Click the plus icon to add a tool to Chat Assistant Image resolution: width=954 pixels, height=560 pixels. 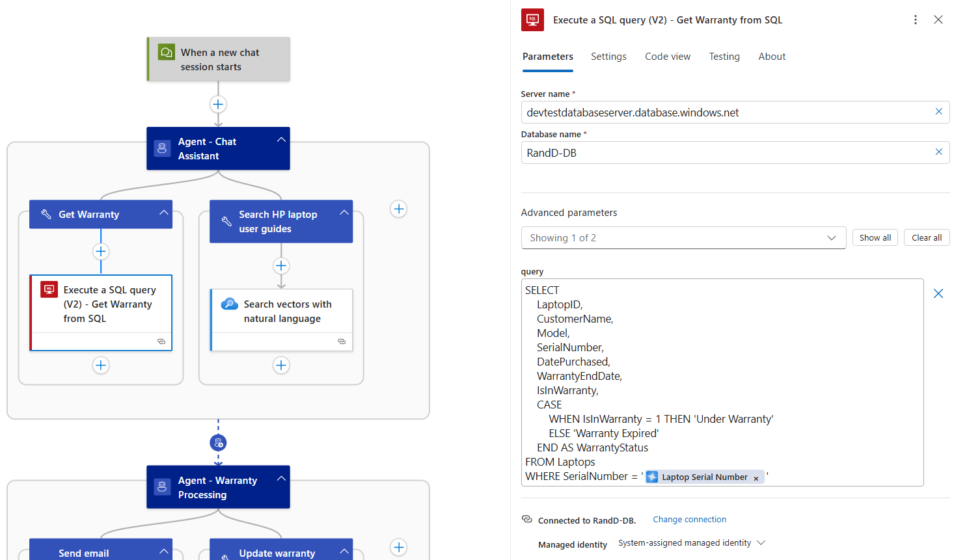pyautogui.click(x=399, y=209)
